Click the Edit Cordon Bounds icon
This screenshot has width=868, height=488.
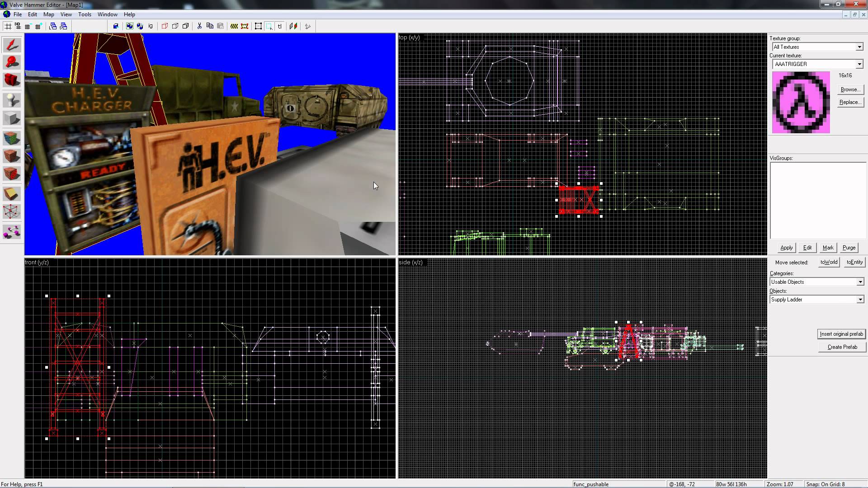(x=245, y=26)
